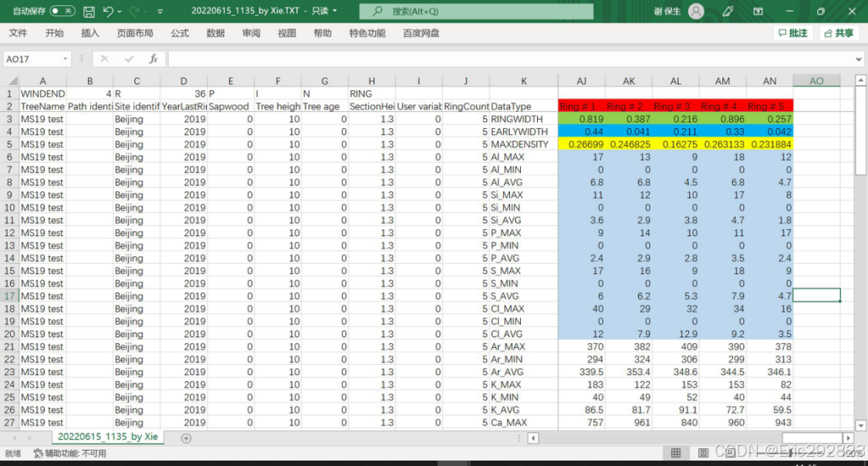The image size is (868, 466).
Task: Open Customize Quick Access Toolbar dropdown
Action: point(160,11)
